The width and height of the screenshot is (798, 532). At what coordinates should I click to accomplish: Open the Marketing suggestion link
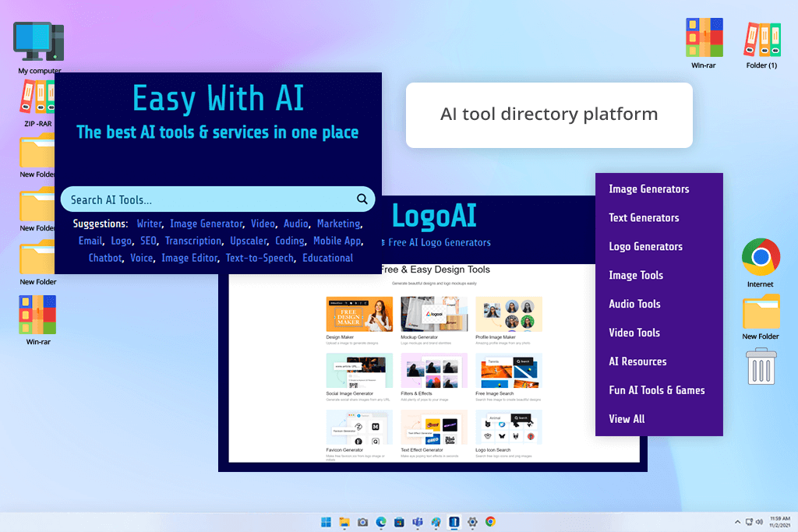click(338, 224)
